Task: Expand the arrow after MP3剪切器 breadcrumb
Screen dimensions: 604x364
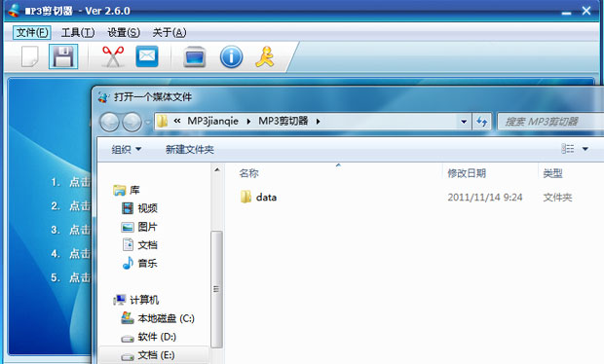Action: click(x=319, y=122)
